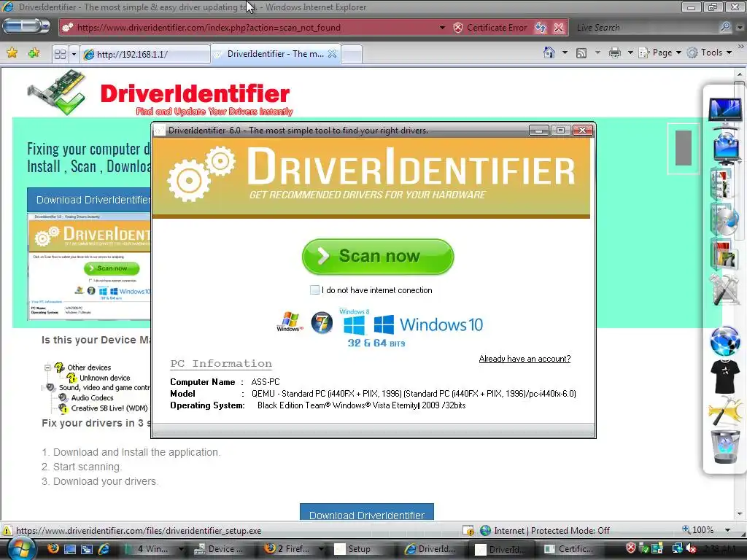Minimize the DriverIdentifier 6.0 dialog
Screen dimensions: 747x560
pyautogui.click(x=539, y=130)
